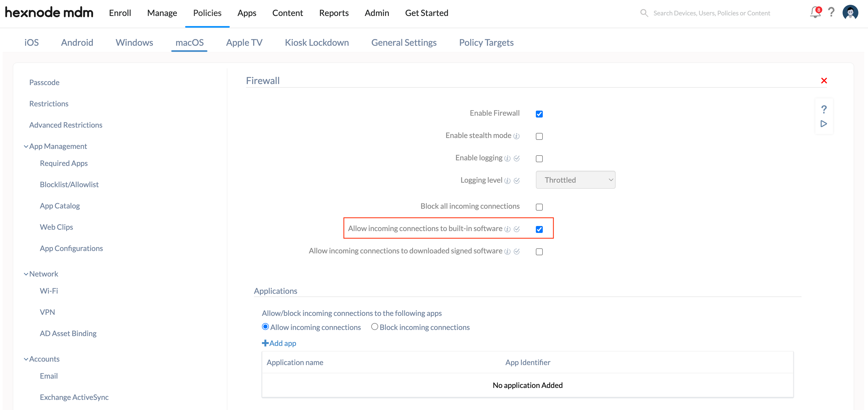Open the Admin menu
The image size is (868, 410).
pyautogui.click(x=377, y=13)
